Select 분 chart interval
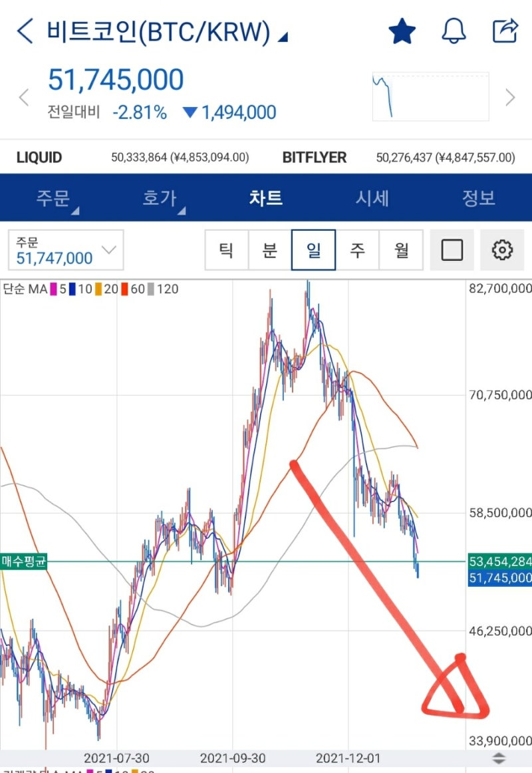The image size is (532, 773). click(x=270, y=250)
